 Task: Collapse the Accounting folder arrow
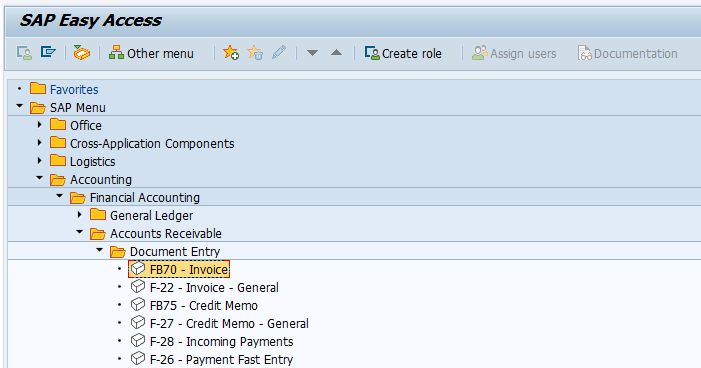click(x=40, y=178)
